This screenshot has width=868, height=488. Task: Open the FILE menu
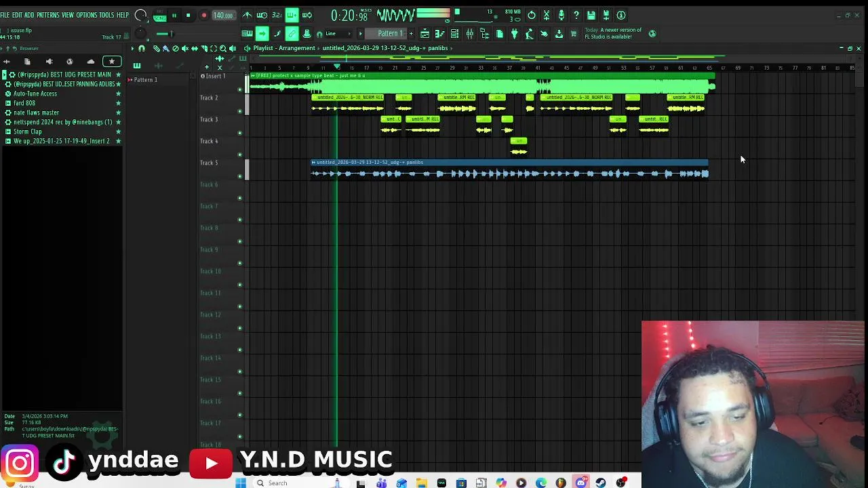point(5,15)
